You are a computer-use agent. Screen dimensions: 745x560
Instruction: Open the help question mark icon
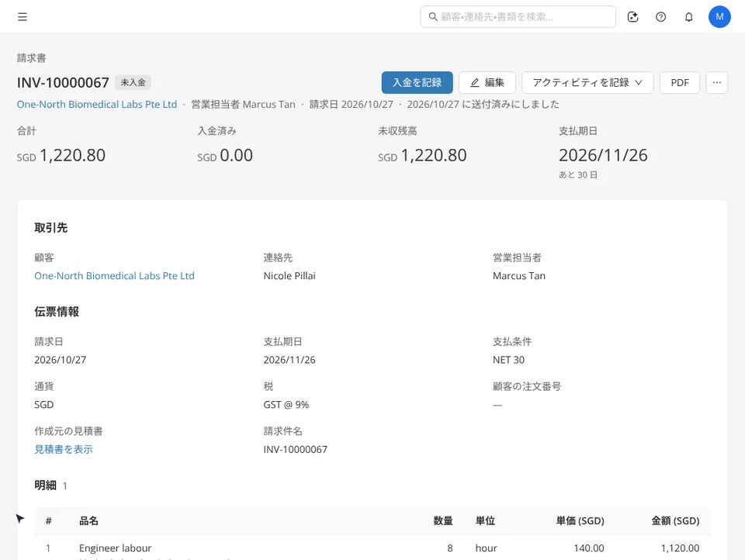[x=661, y=17]
